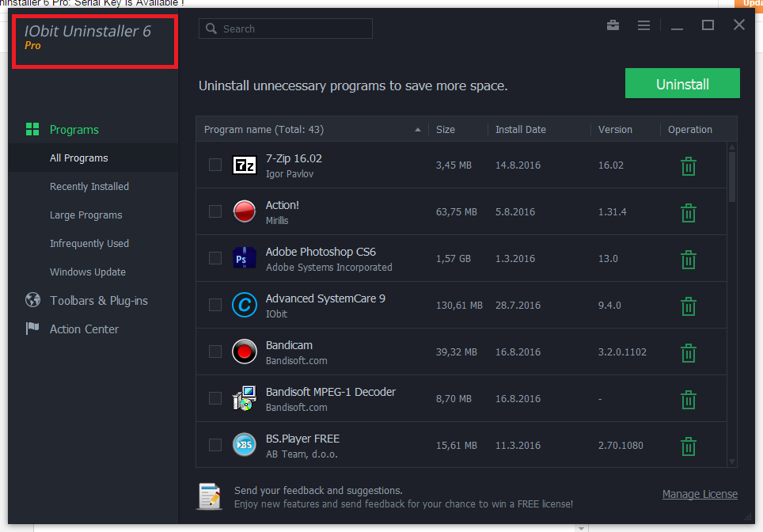Image resolution: width=763 pixels, height=532 pixels.
Task: Click Send your feedback and suggestions text
Action: coord(318,490)
